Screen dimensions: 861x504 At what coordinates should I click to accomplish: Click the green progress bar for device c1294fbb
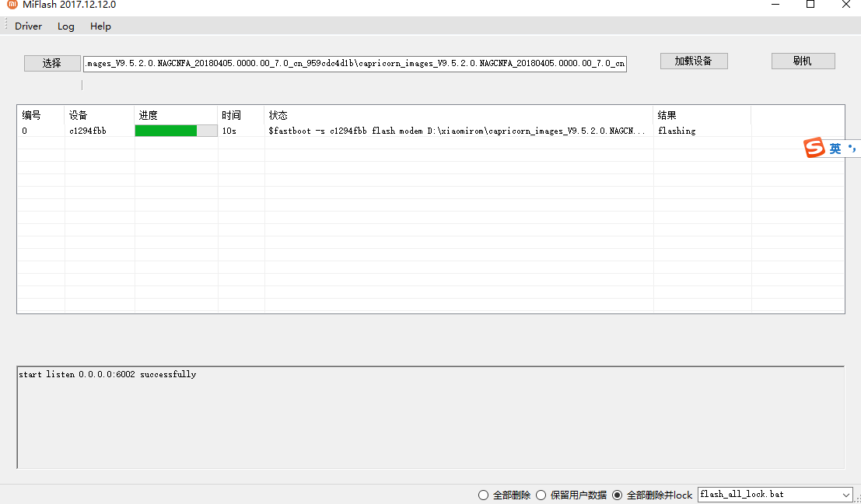(176, 131)
